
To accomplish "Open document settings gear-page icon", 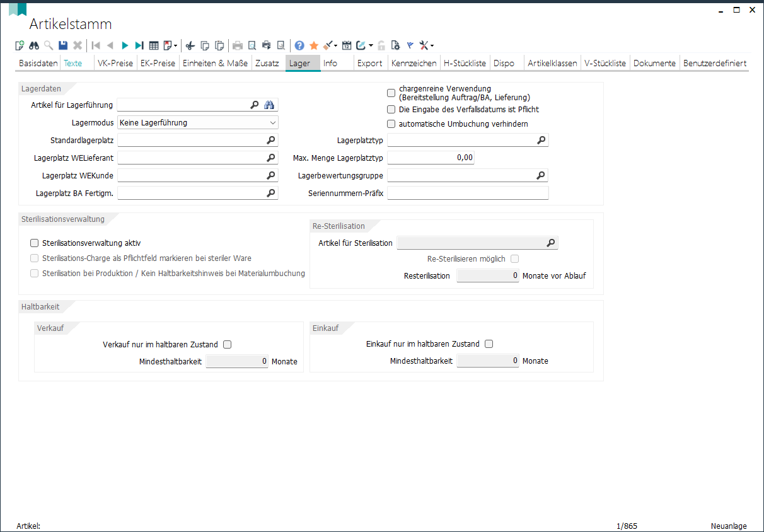I will click(x=395, y=45).
